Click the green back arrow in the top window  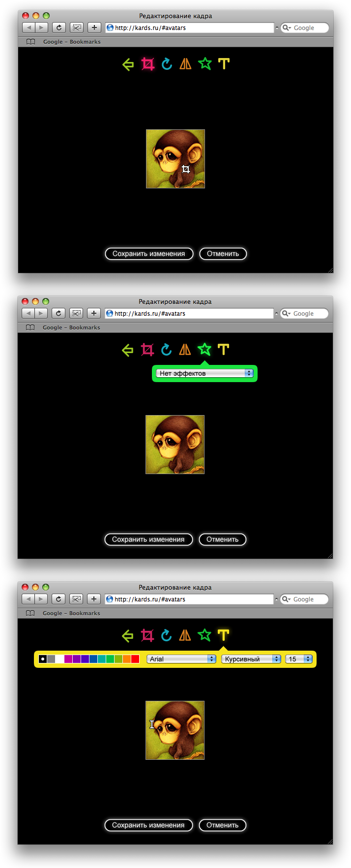[x=128, y=64]
